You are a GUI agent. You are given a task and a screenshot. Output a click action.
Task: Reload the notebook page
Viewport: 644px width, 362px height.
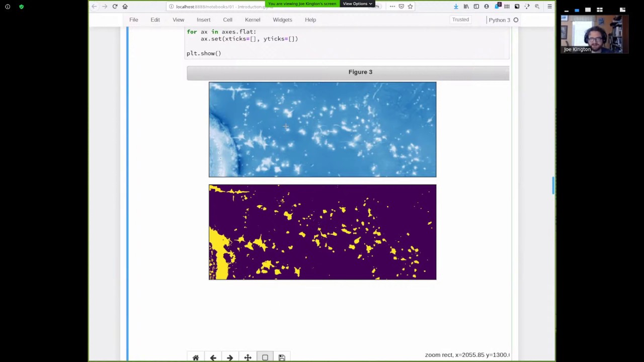(115, 7)
